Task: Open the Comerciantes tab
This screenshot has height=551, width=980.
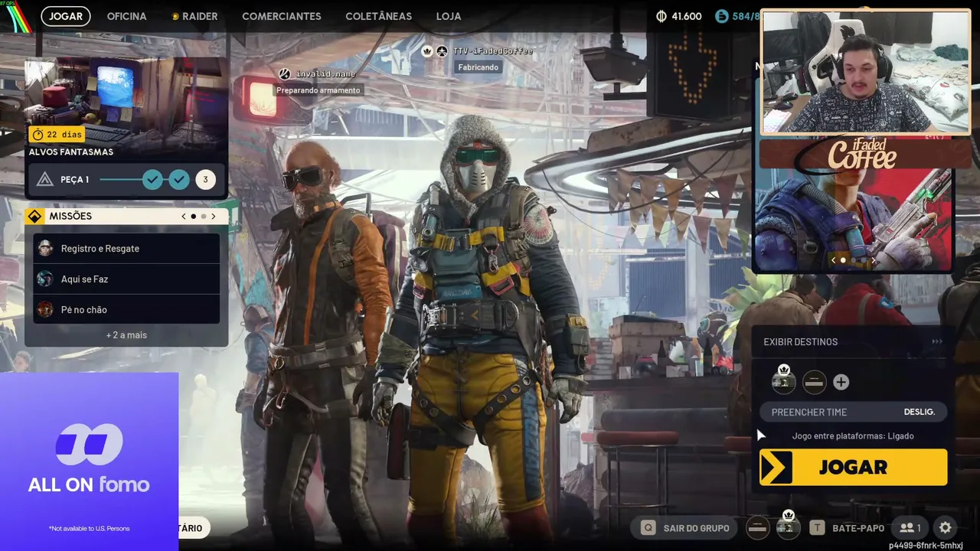Action: [282, 16]
